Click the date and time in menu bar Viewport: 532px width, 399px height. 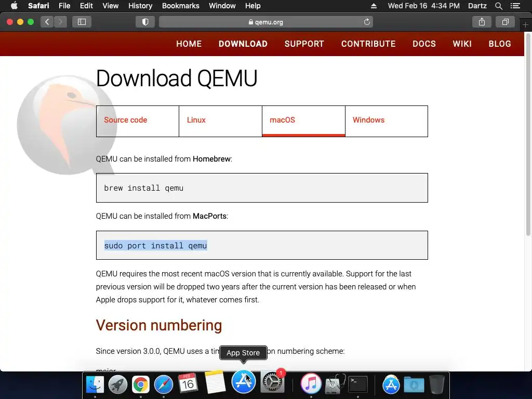coord(424,6)
